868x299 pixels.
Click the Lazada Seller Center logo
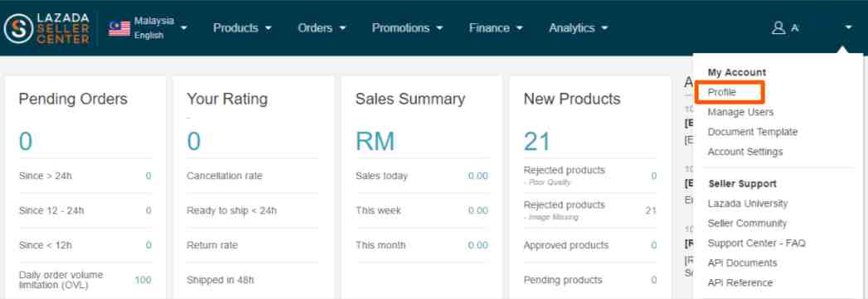coord(46,28)
